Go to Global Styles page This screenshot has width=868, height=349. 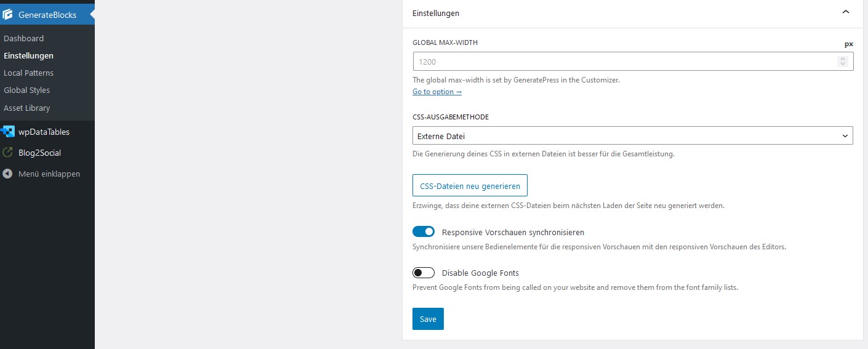pos(26,90)
